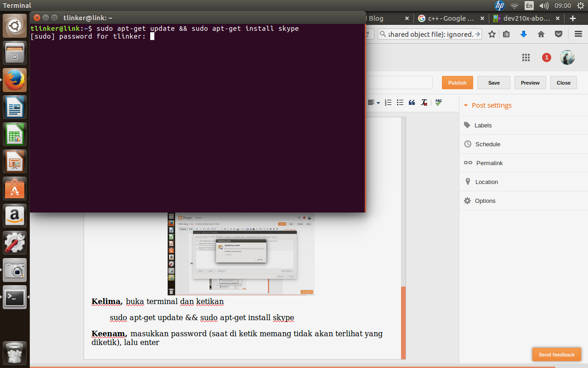Click the search box's go arrow
588x368 pixels.
click(x=478, y=34)
